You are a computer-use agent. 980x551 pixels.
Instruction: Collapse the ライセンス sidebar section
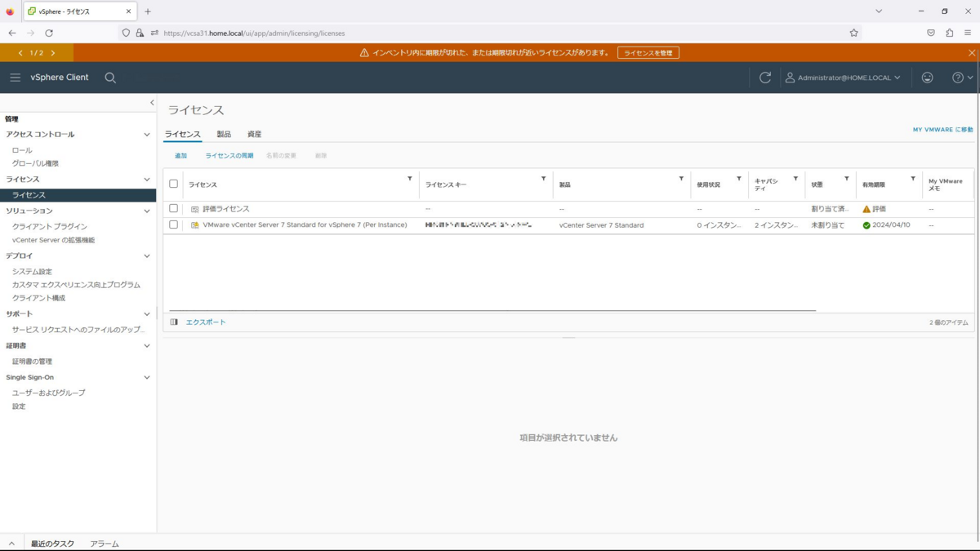pyautogui.click(x=147, y=180)
